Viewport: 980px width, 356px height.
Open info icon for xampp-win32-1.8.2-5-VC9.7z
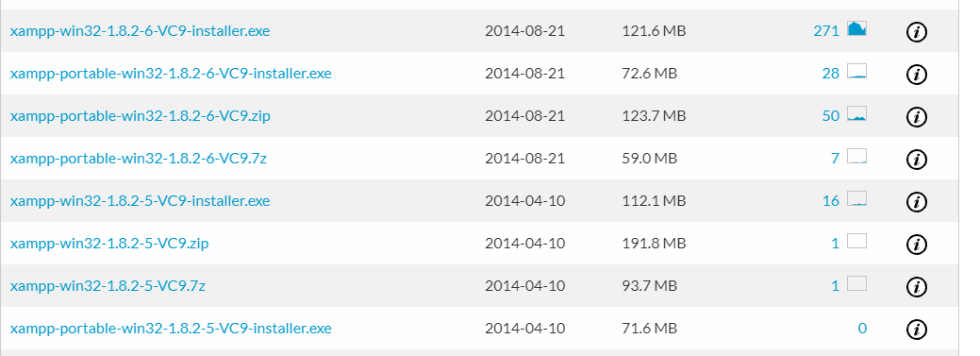(x=916, y=286)
